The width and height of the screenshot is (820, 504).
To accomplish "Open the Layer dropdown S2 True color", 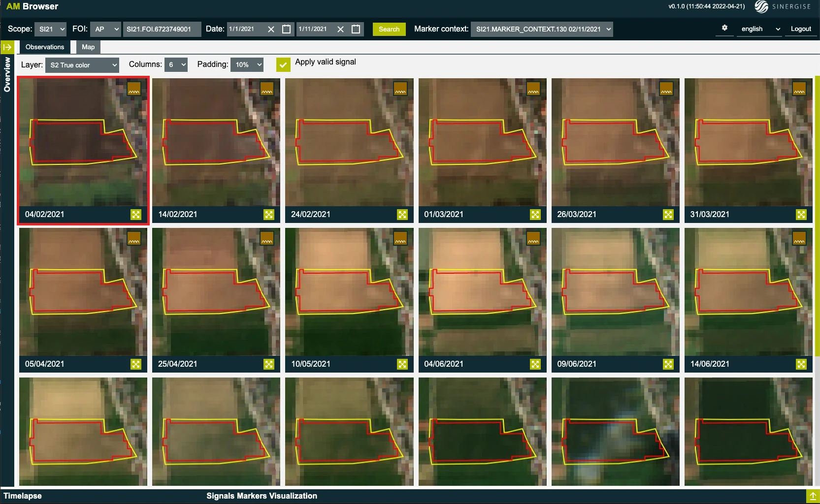I will coord(82,65).
